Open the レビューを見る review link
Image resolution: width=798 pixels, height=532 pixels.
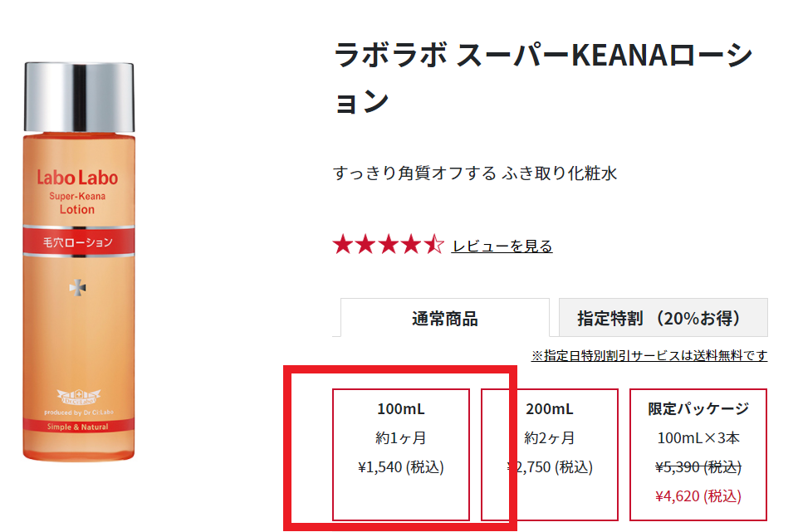point(502,246)
